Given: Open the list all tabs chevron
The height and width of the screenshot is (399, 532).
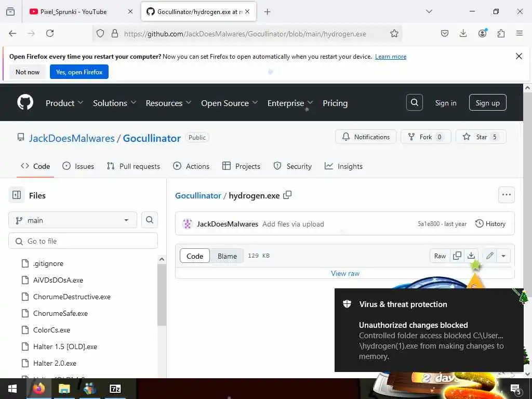Looking at the screenshot, I should tap(429, 11).
